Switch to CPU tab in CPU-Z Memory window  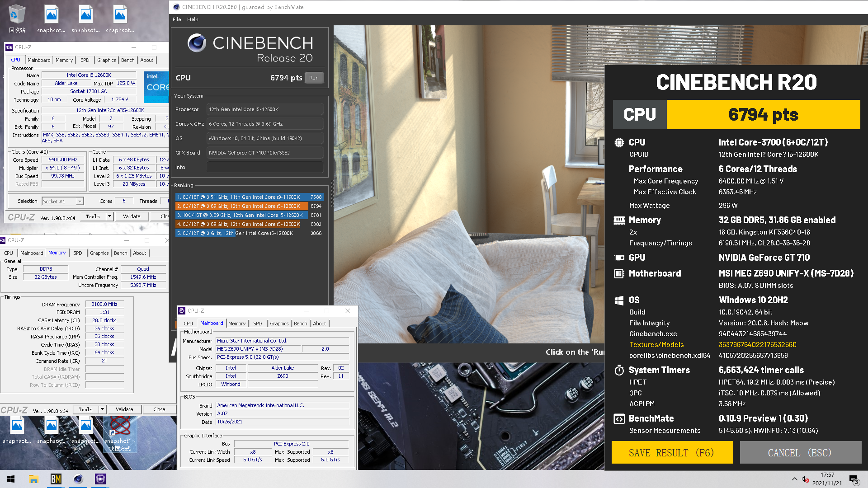[x=9, y=253]
